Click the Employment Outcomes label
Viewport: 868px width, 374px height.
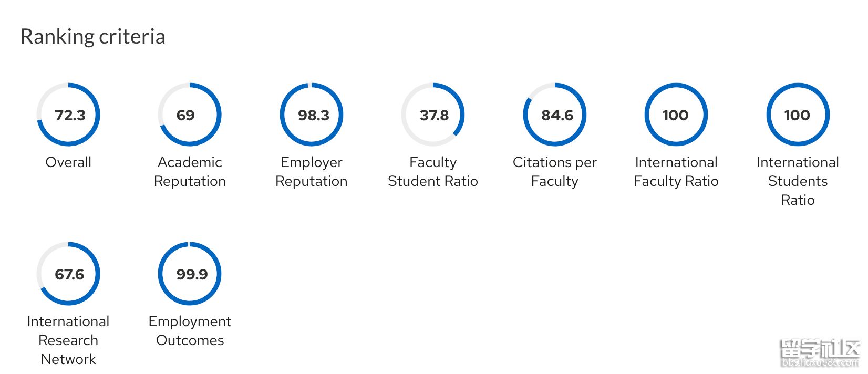point(190,331)
